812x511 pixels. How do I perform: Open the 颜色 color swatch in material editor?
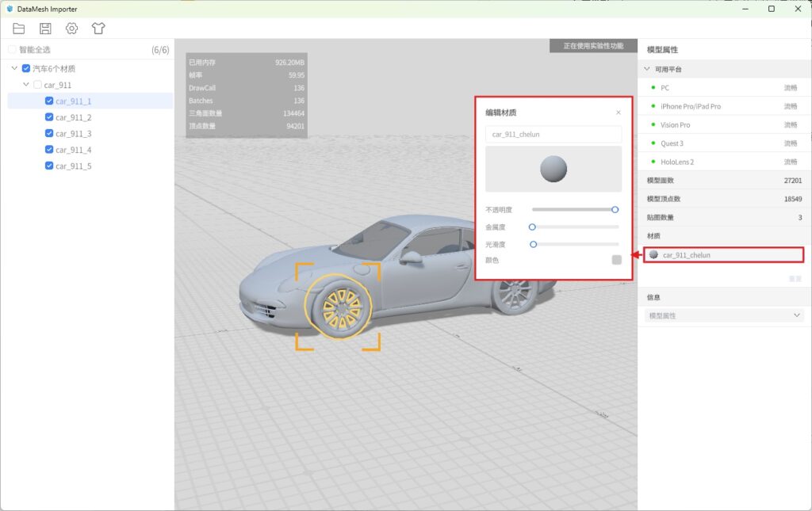(616, 260)
